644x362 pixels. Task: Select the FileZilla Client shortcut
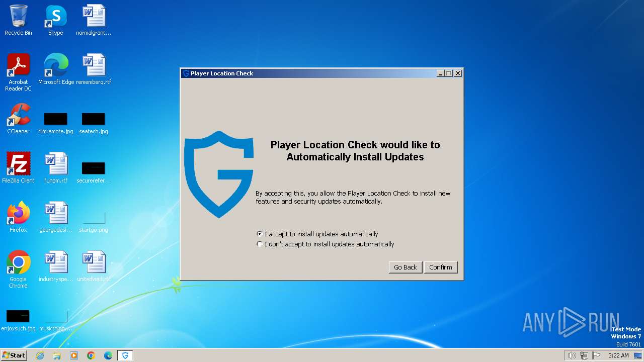18,168
